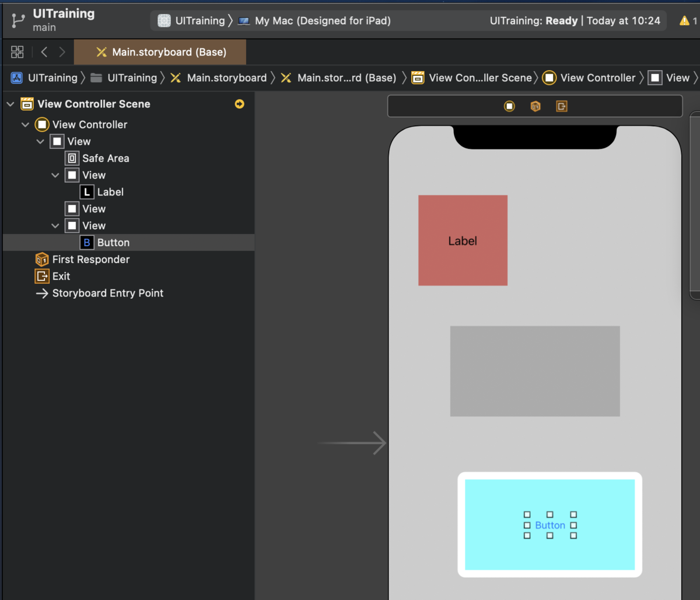Click UITraining: Ready status text

(534, 20)
